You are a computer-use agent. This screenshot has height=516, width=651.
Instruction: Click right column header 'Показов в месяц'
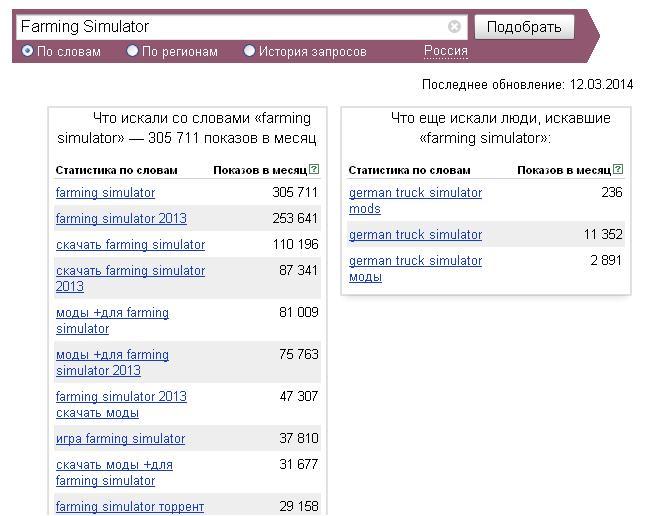pyautogui.click(x=564, y=170)
